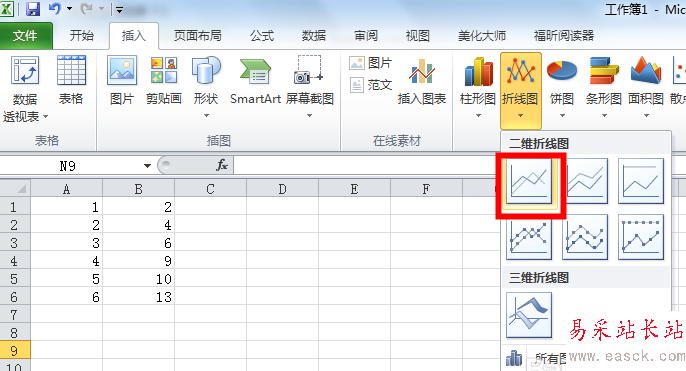
Task: Open the 剪贴画 clip art tool
Action: pyautogui.click(x=164, y=80)
